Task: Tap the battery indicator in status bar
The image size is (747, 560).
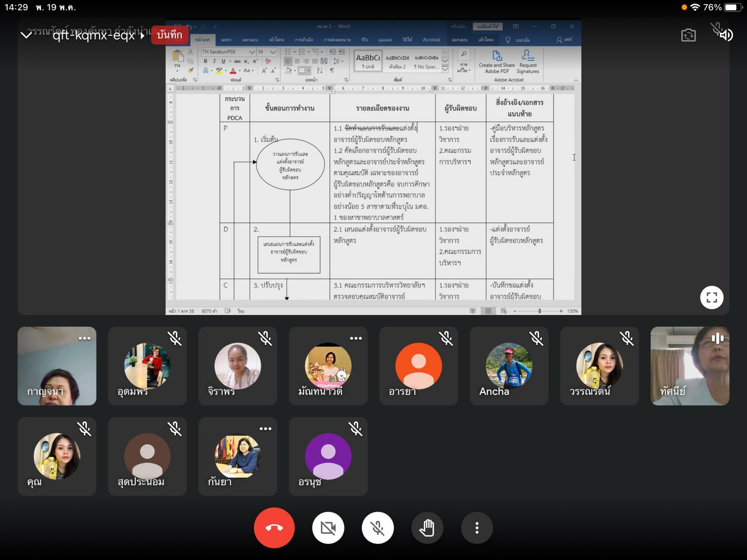Action: point(732,7)
